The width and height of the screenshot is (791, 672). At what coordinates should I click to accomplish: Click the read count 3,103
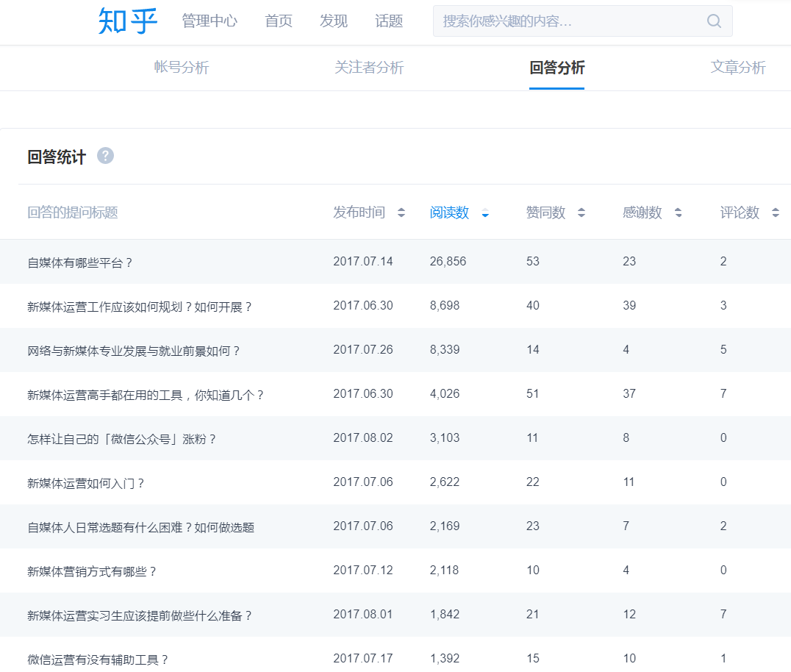[x=445, y=438]
